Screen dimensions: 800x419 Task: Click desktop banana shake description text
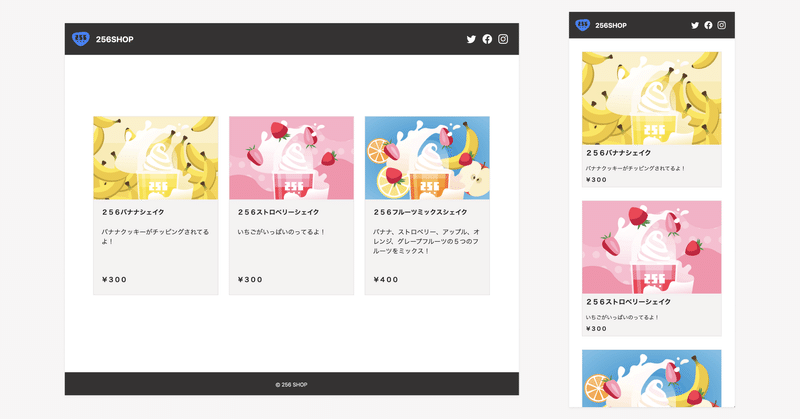click(155, 236)
